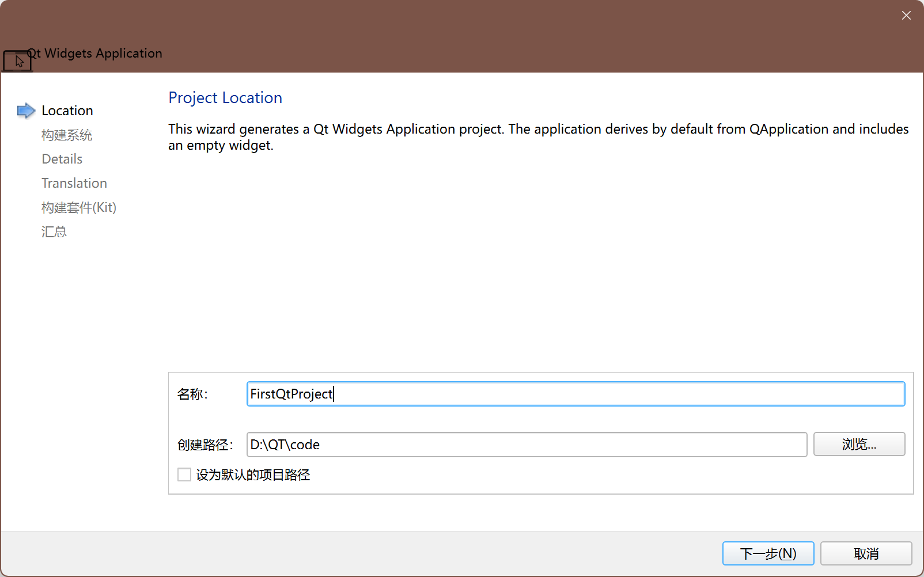Click the Project Location heading

[x=225, y=97]
